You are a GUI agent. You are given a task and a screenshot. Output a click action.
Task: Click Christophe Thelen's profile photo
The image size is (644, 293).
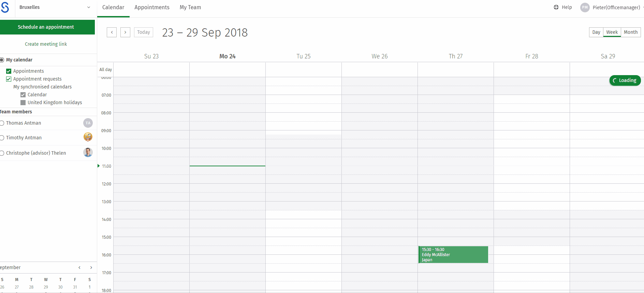pos(88,152)
